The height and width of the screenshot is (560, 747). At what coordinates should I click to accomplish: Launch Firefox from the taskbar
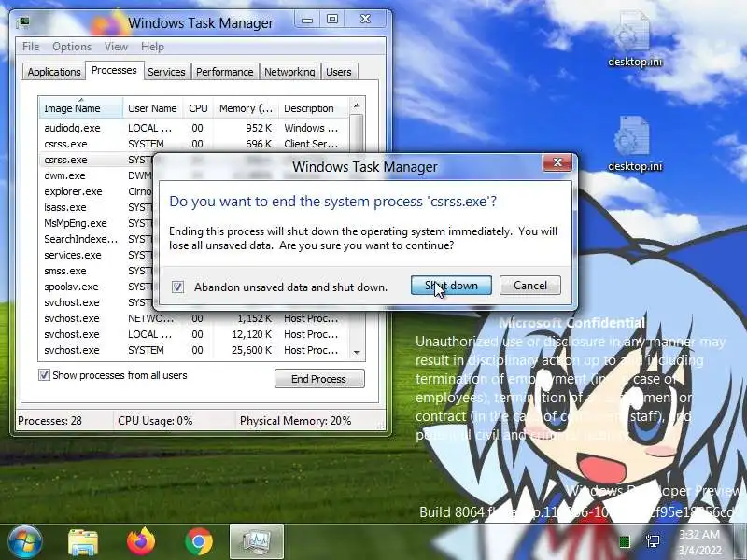(141, 541)
